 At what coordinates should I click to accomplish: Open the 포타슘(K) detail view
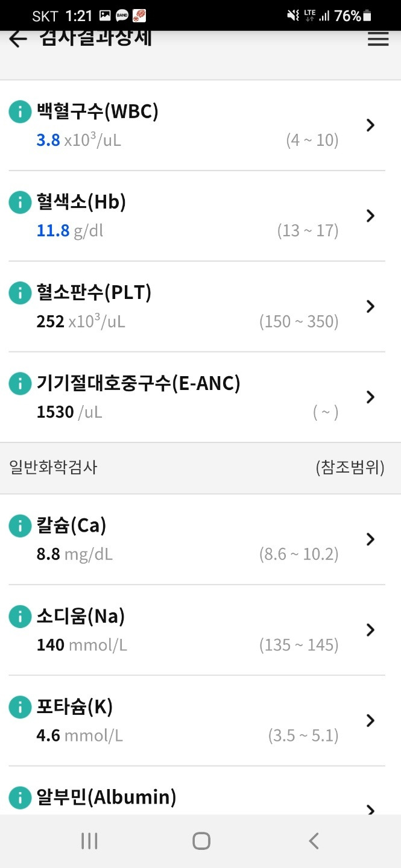tap(370, 720)
